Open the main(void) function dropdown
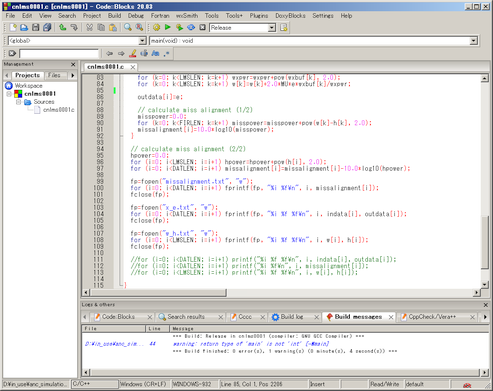Screen dimensions: 493x391 [x=473, y=41]
